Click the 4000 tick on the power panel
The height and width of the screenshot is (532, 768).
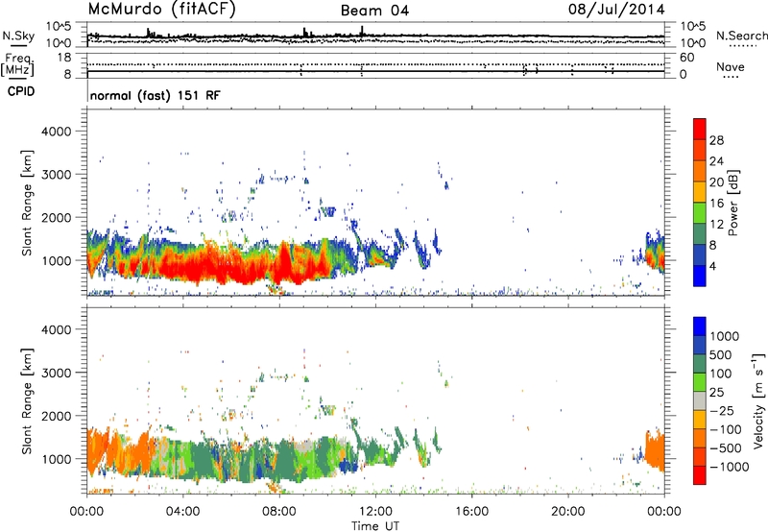click(57, 132)
